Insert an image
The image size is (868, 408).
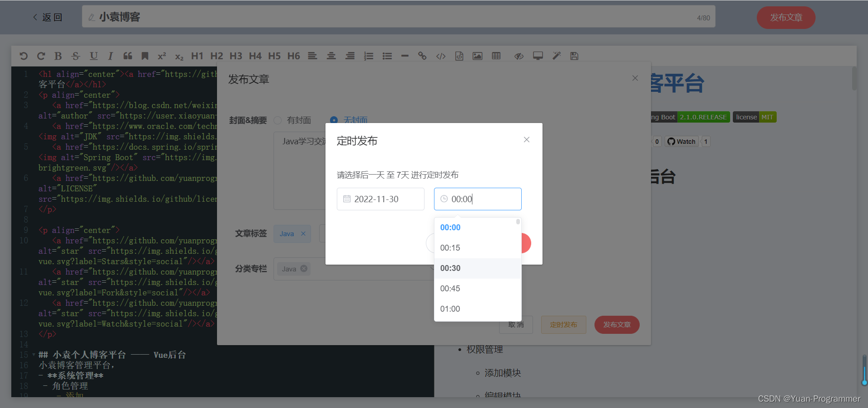pos(477,56)
